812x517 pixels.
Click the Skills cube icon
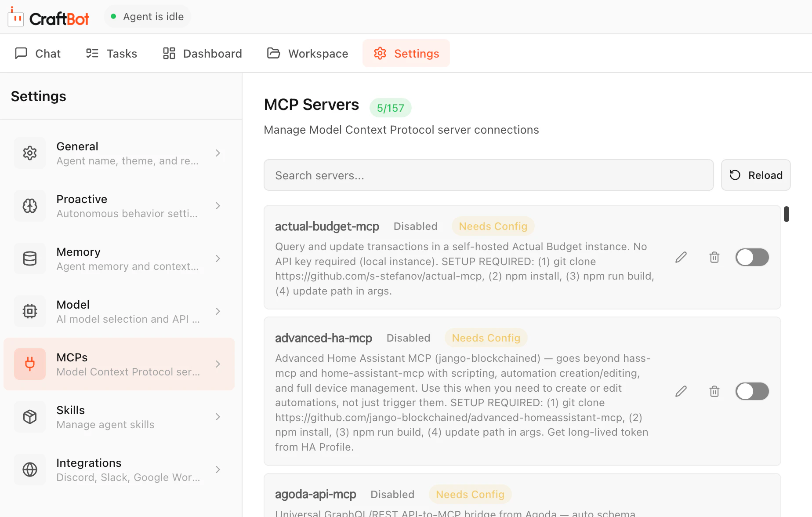(30, 417)
